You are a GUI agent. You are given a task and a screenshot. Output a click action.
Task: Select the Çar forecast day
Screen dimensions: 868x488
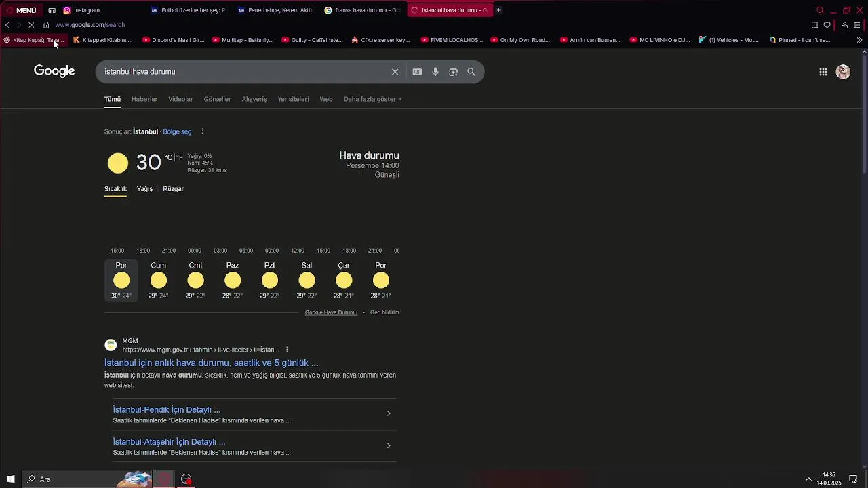pos(344,281)
